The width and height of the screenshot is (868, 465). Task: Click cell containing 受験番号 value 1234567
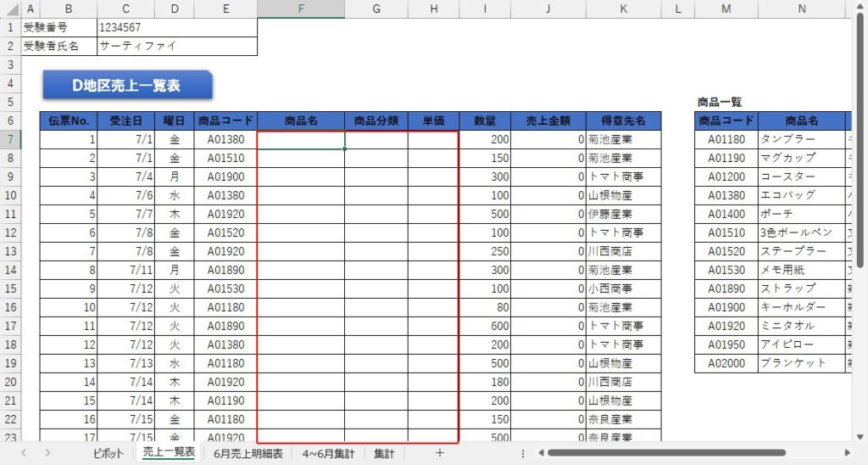pos(176,28)
